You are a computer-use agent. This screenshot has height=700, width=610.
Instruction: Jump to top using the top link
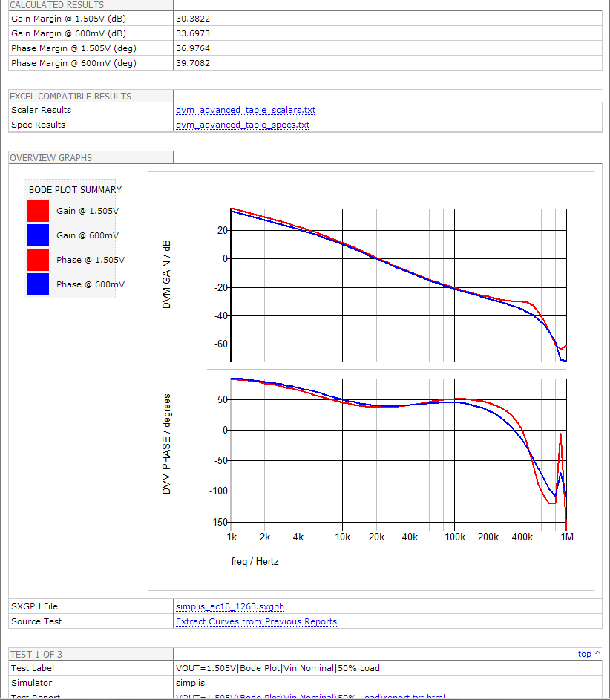click(x=584, y=654)
